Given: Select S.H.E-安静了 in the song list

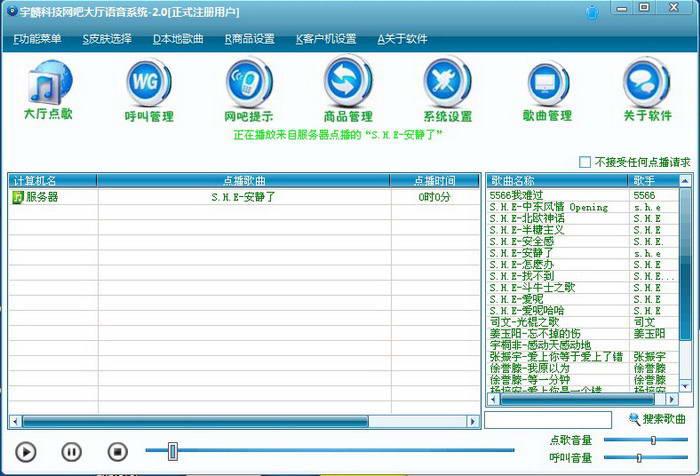Looking at the screenshot, I should tap(583, 253).
